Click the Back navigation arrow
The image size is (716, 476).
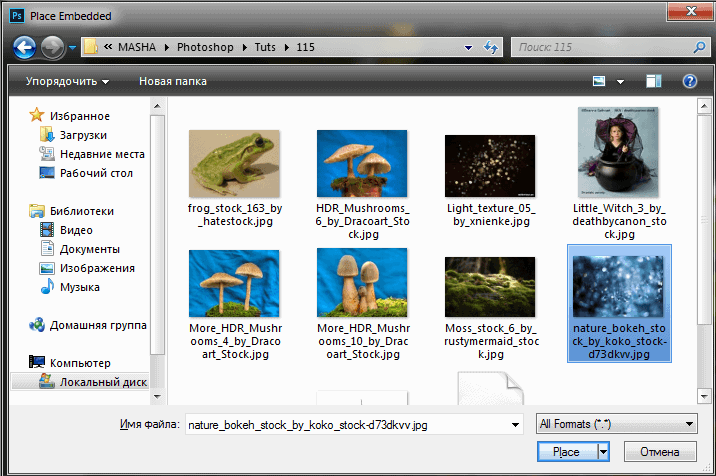[25, 47]
